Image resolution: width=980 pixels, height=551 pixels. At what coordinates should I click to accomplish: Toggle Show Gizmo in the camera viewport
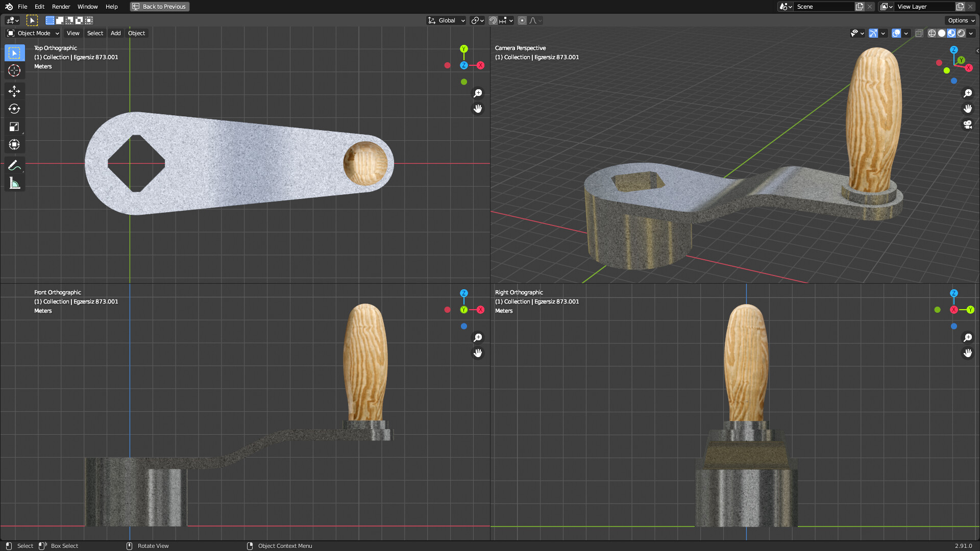click(x=873, y=33)
